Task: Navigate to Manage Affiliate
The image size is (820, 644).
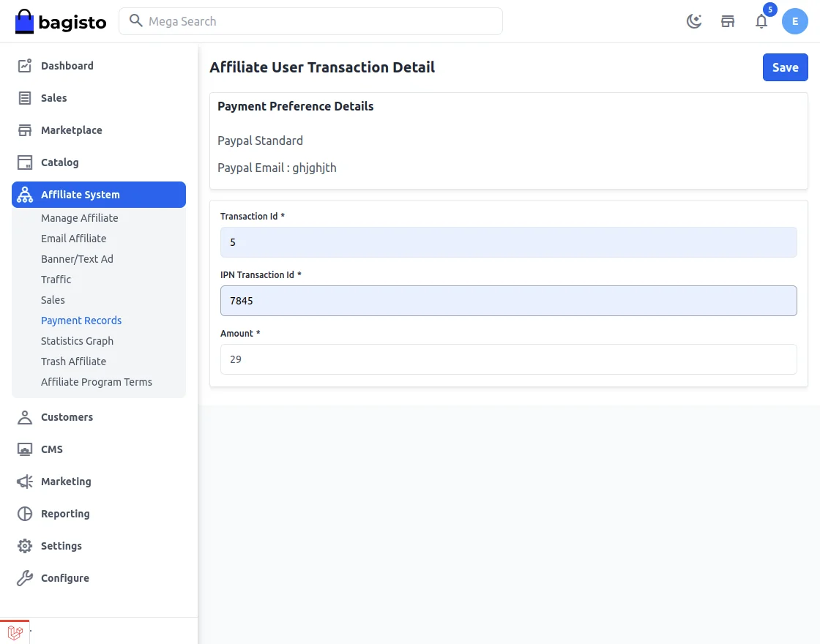Action: point(80,217)
